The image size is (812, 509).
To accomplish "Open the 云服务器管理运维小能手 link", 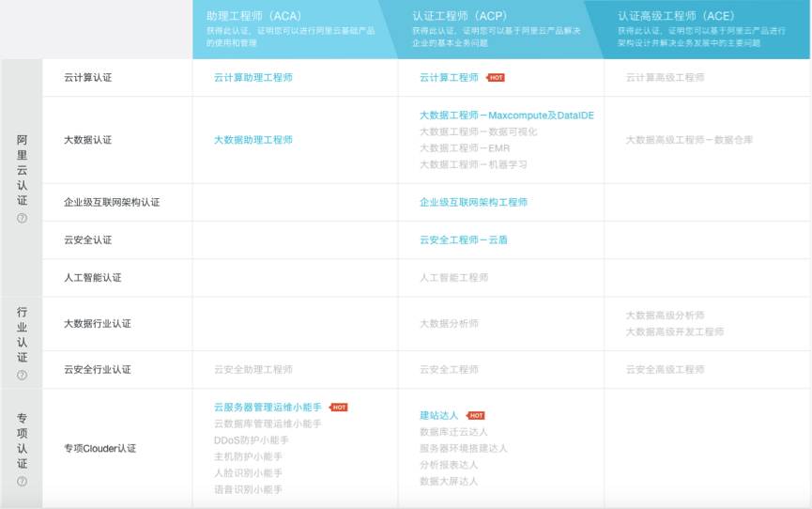I will (x=268, y=408).
